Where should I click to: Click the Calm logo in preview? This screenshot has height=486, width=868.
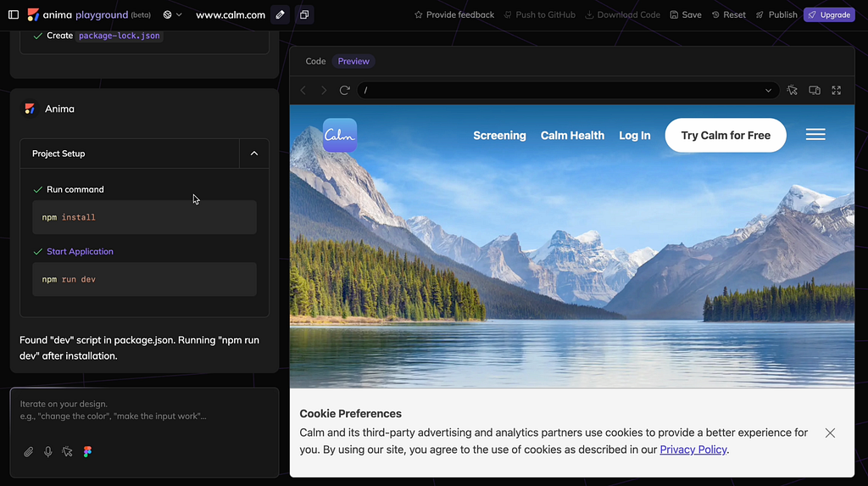[340, 135]
